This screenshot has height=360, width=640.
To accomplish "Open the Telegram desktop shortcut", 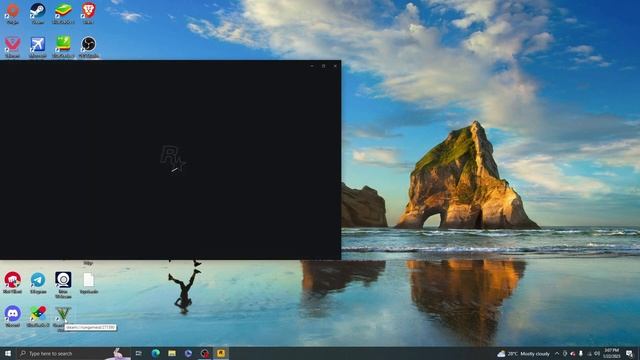I will (x=38, y=282).
